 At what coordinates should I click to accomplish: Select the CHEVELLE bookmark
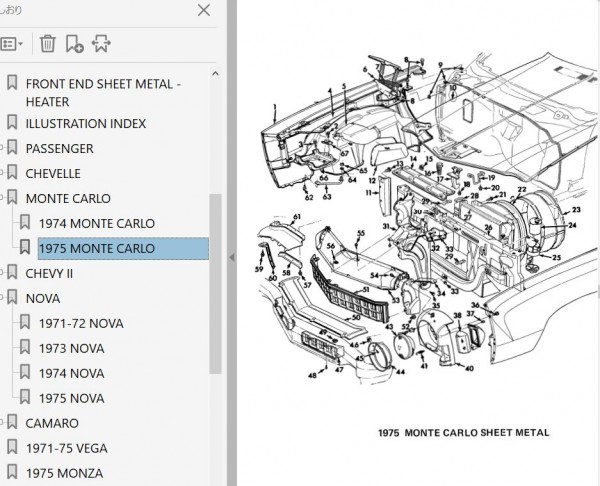click(x=53, y=173)
